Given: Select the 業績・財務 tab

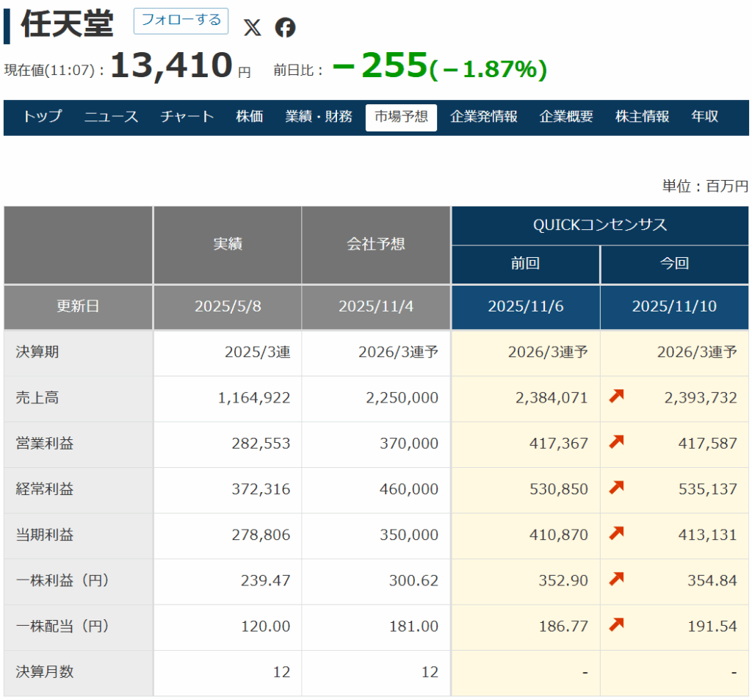Looking at the screenshot, I should pyautogui.click(x=319, y=117).
